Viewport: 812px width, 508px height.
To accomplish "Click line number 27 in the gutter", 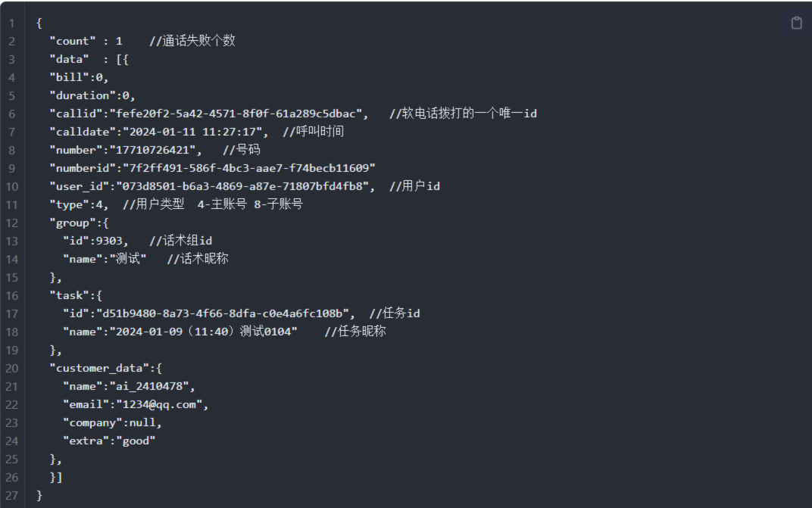I will pyautogui.click(x=12, y=495).
